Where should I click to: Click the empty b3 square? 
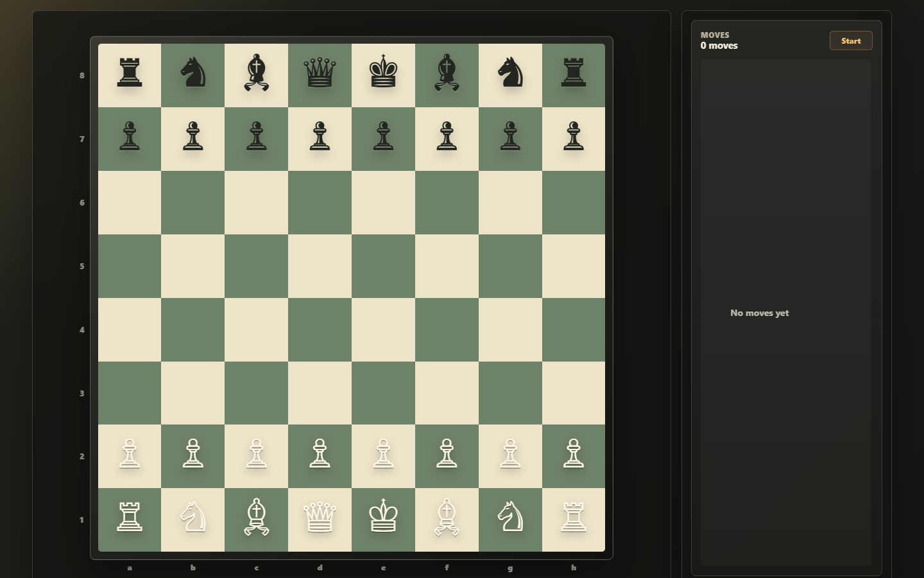[193, 393]
